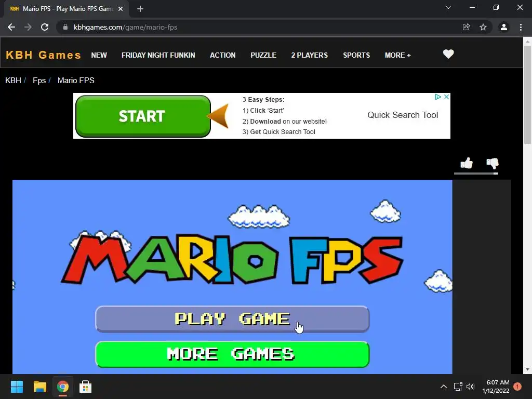View site info via the padlock icon
Image resolution: width=532 pixels, height=399 pixels.
click(x=65, y=27)
